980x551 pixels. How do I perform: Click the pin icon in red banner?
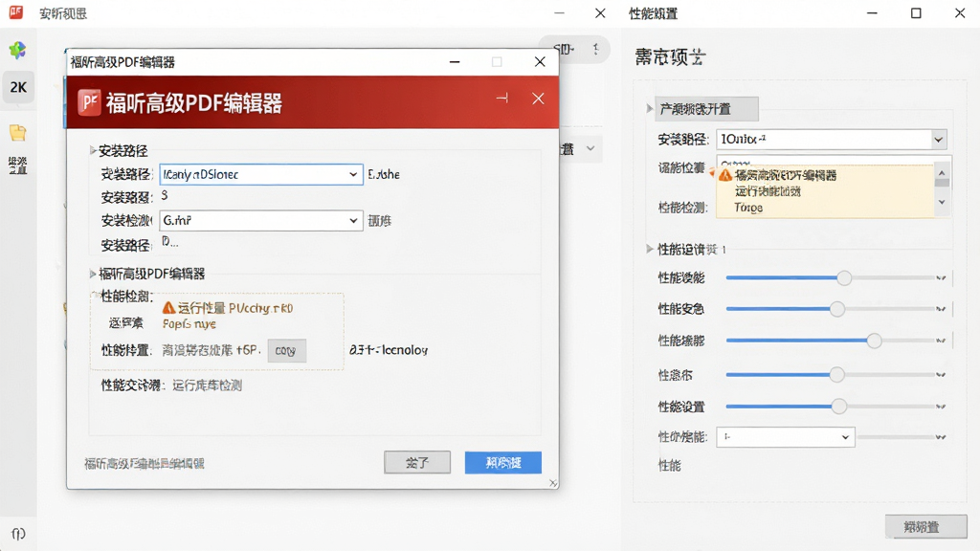[502, 99]
